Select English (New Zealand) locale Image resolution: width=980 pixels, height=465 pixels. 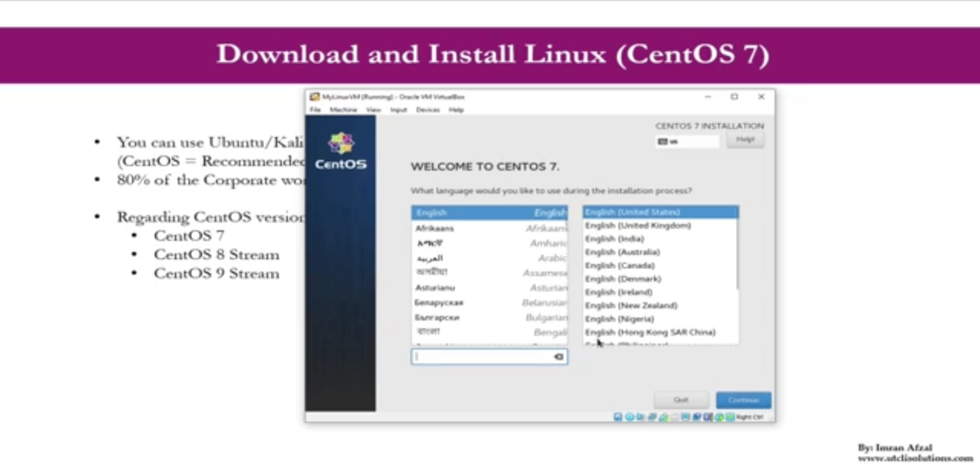point(660,305)
